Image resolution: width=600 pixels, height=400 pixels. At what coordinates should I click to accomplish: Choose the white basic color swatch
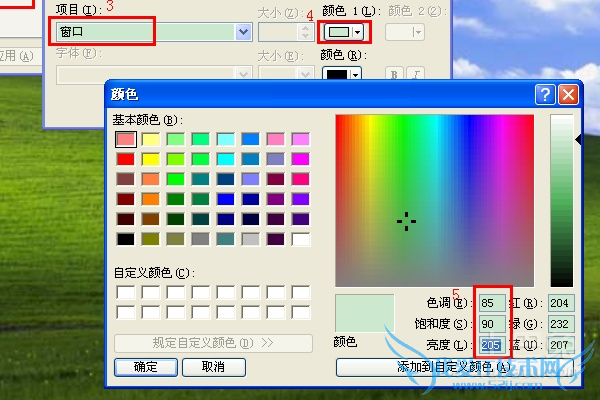click(300, 239)
